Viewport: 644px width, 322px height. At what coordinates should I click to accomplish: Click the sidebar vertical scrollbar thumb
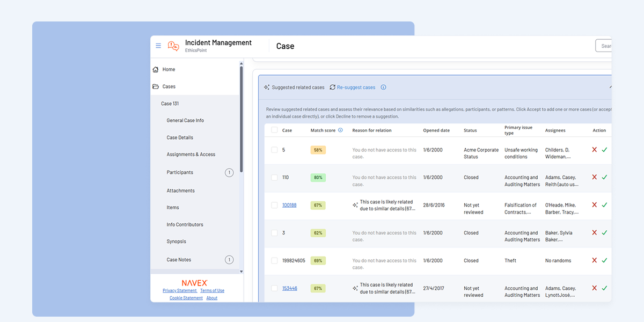tap(241, 119)
